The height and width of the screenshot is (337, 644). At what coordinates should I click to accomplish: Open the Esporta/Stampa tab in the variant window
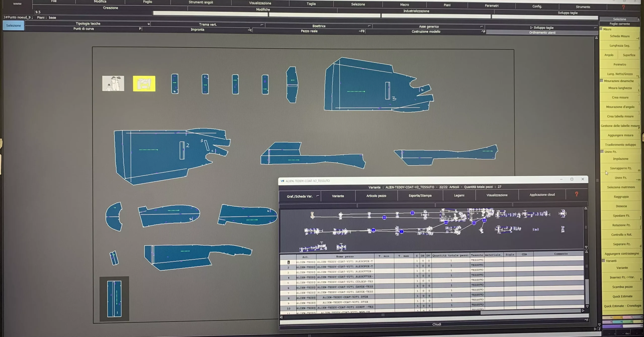(420, 195)
